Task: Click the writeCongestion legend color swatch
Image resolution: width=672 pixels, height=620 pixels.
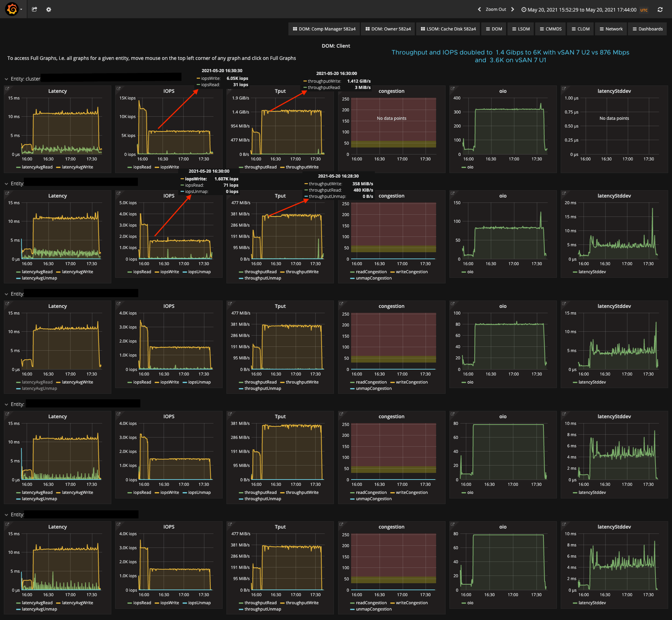Action: [392, 272]
